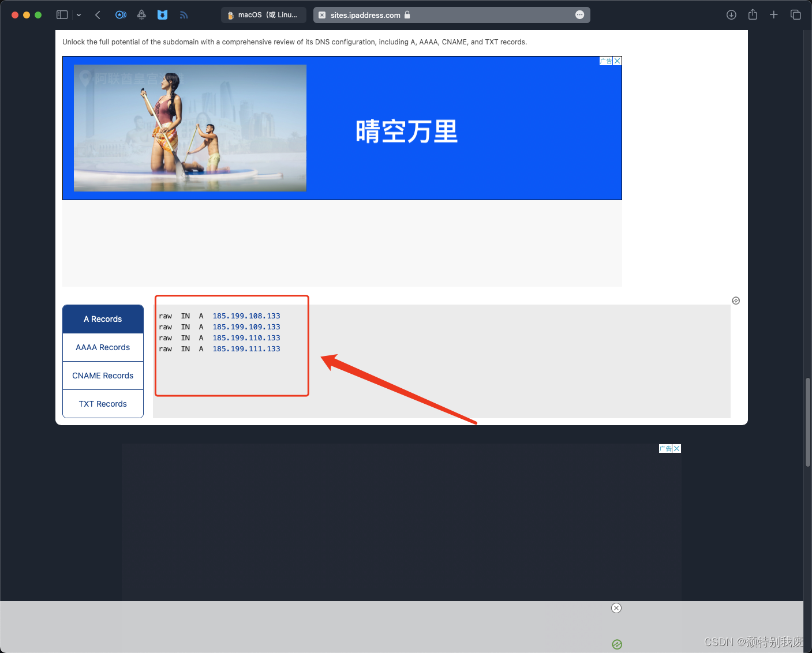Image resolution: width=812 pixels, height=653 pixels.
Task: Open the circled-star extension icon
Action: click(121, 14)
